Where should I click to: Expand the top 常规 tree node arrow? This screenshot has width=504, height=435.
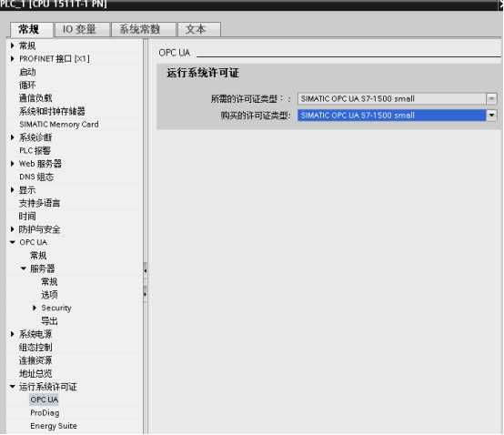point(12,46)
